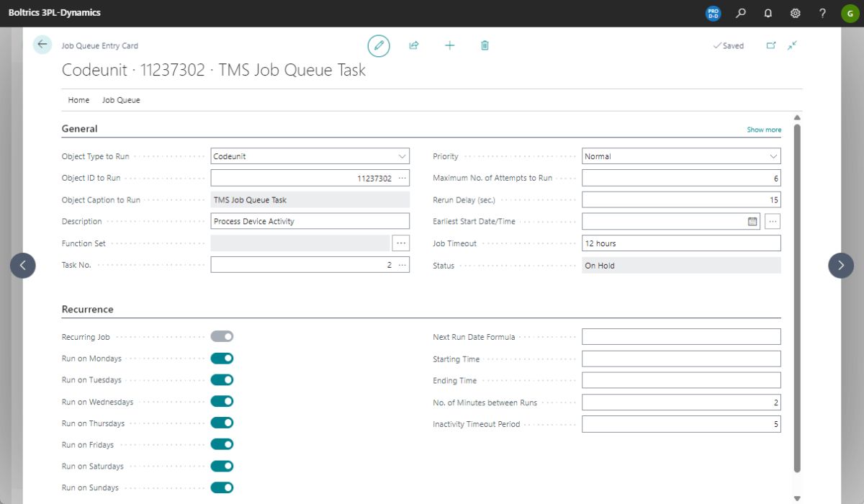The width and height of the screenshot is (864, 504).
Task: Open the Job Queue menu tab
Action: 121,100
